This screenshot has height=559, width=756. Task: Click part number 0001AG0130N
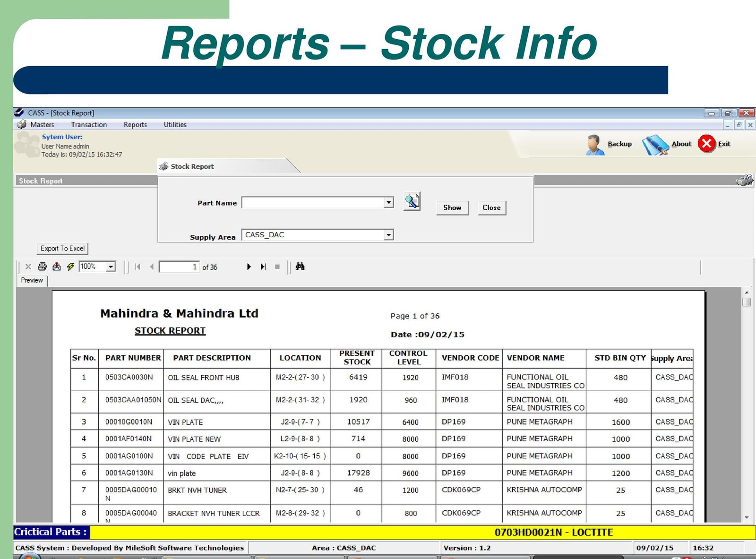[129, 473]
